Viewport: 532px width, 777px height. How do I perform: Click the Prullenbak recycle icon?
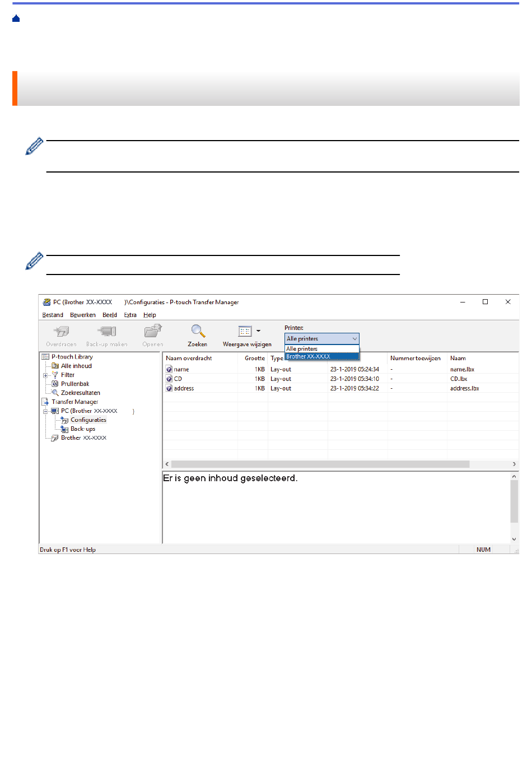click(x=55, y=384)
